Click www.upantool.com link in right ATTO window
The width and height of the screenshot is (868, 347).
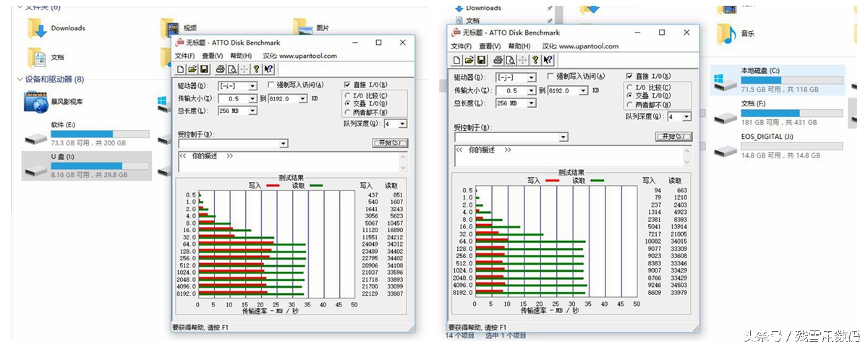pos(589,46)
